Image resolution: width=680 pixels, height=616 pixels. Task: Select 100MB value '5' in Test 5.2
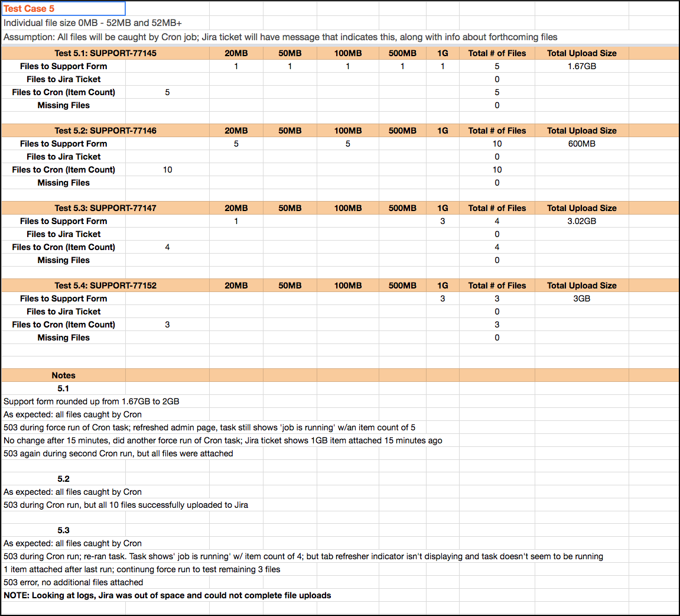coord(348,144)
